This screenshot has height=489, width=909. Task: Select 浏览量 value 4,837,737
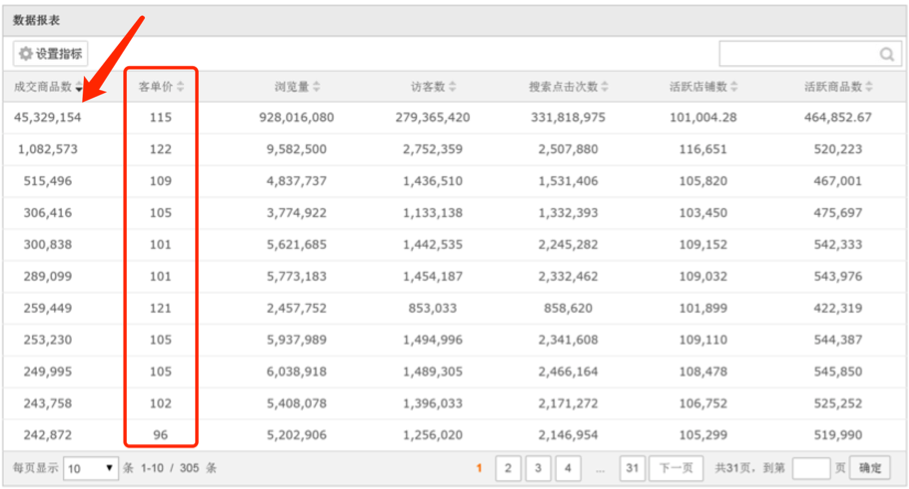(296, 181)
